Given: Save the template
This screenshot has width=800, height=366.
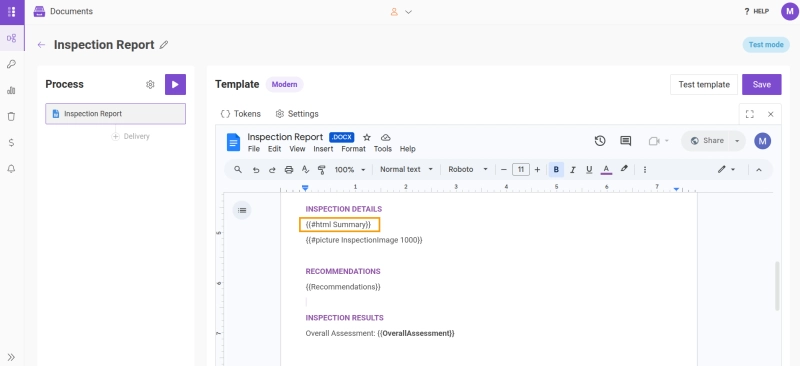Looking at the screenshot, I should click(761, 85).
